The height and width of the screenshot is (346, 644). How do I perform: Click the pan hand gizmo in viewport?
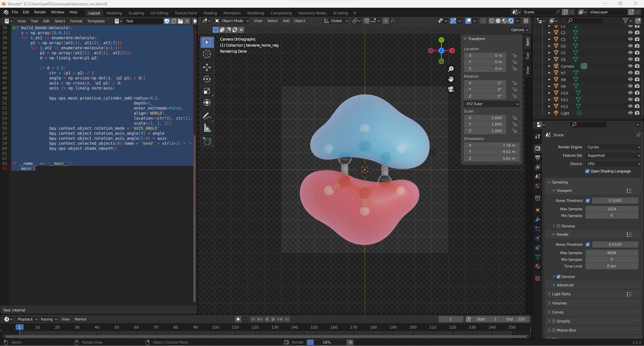pyautogui.click(x=451, y=79)
